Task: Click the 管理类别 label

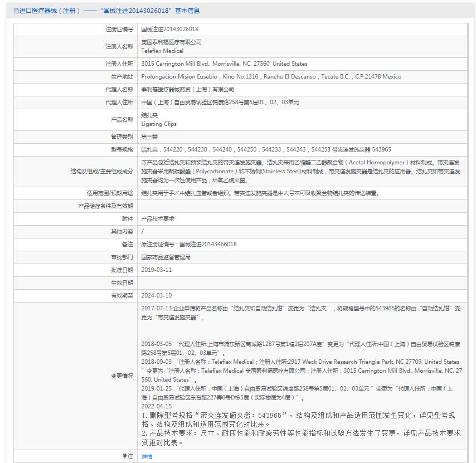Action: click(x=122, y=137)
